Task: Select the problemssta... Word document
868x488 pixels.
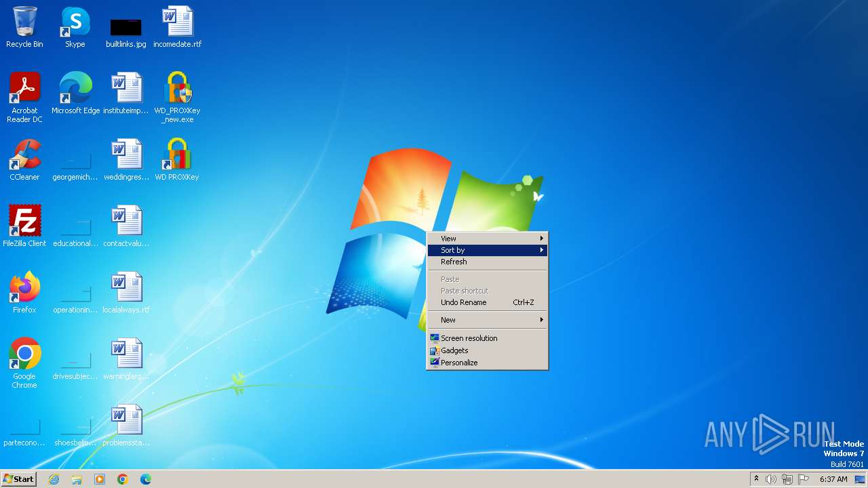Action: (x=126, y=426)
